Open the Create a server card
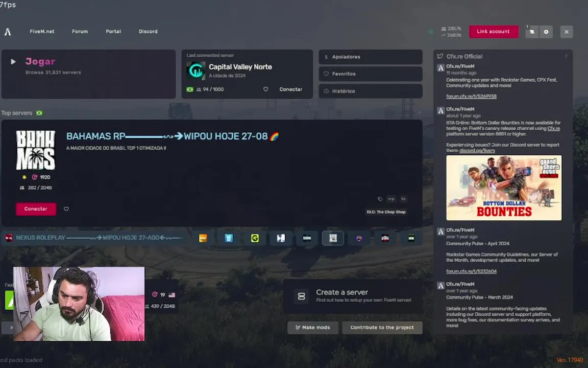588x368 pixels. pos(353,296)
